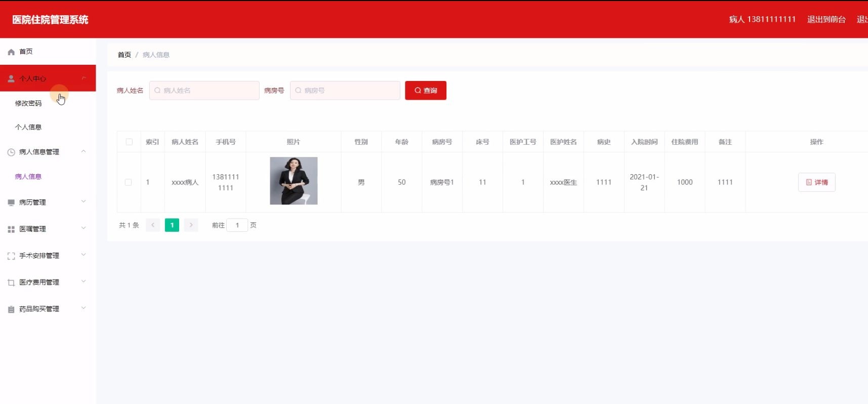868x404 pixels.
Task: Click the 照片 column header
Action: [294, 142]
